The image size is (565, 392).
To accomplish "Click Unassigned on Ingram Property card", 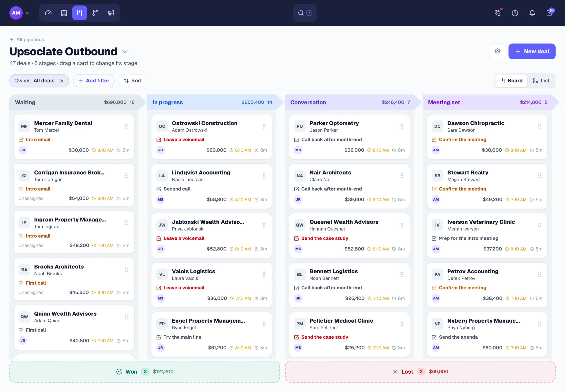I will [x=31, y=245].
